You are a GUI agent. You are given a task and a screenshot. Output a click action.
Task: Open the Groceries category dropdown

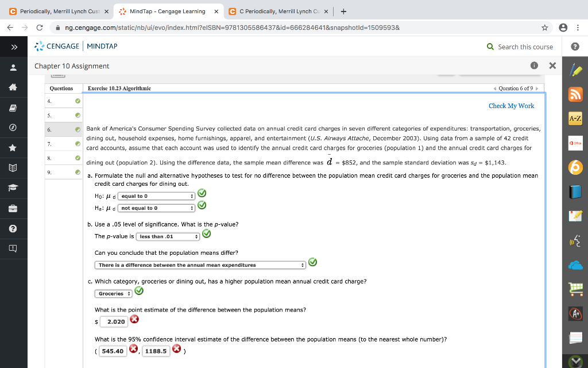coord(114,294)
